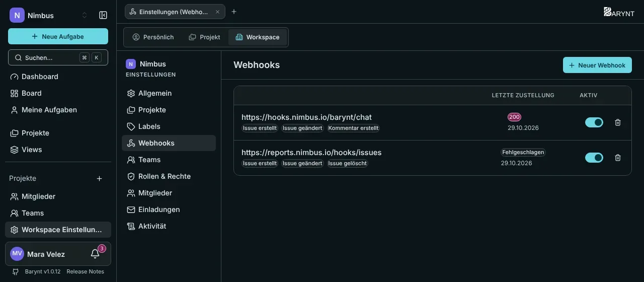Image resolution: width=644 pixels, height=282 pixels.
Task: Click the 200 status badge
Action: point(514,117)
